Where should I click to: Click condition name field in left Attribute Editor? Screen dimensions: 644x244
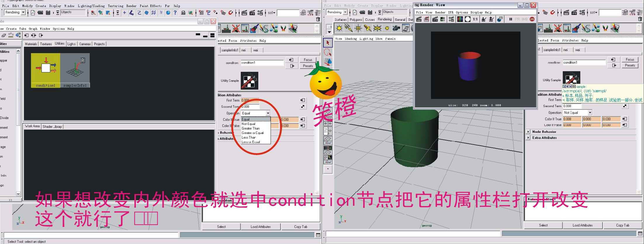[262, 63]
